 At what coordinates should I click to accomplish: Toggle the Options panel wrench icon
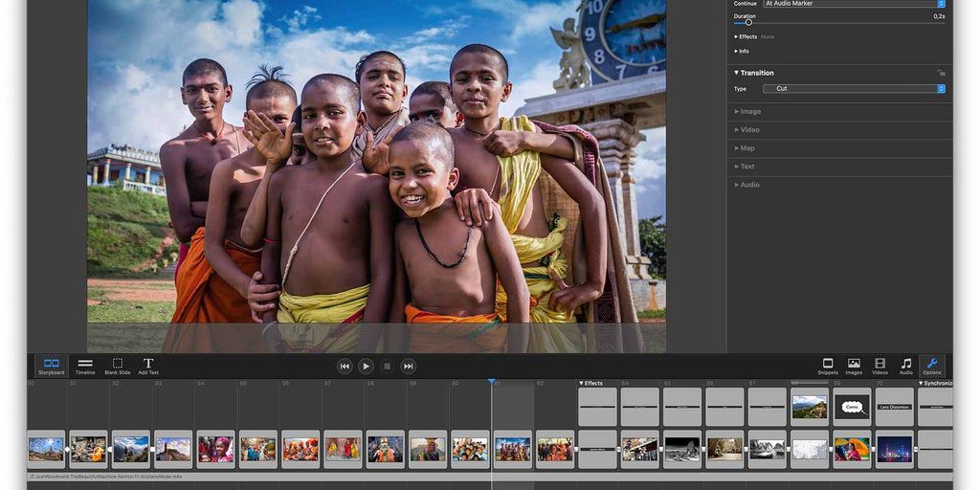931,366
